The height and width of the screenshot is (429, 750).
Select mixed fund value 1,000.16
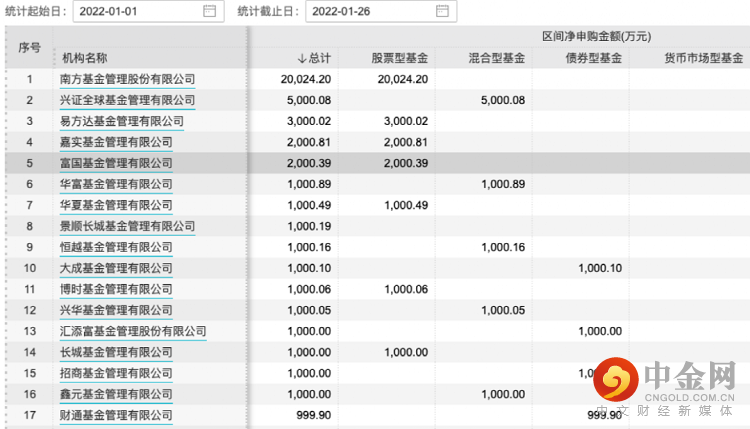(503, 248)
